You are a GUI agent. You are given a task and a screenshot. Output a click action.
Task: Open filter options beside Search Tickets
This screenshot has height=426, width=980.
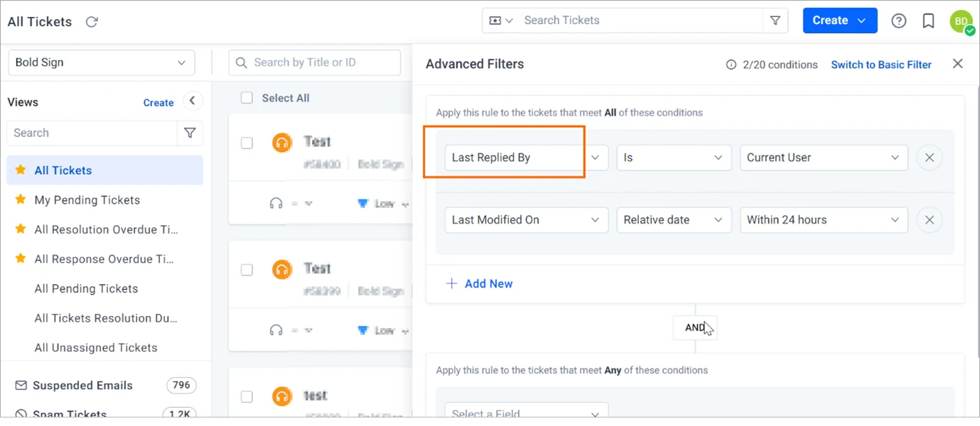click(775, 20)
